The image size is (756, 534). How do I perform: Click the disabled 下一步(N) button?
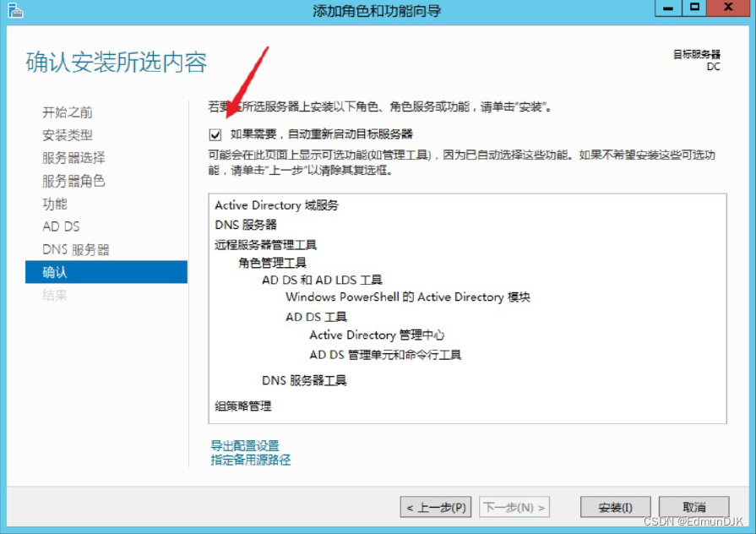[514, 507]
